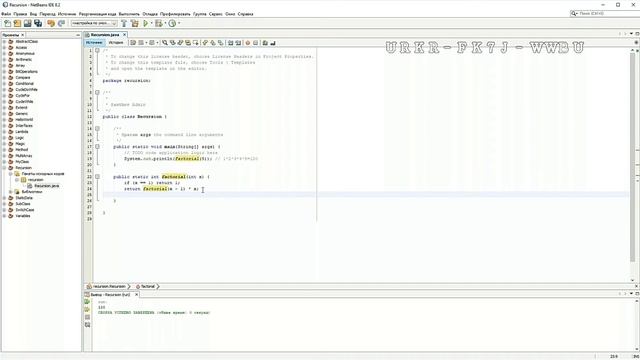The width and height of the screenshot is (640, 360).
Task: Click the Comment lines icon
Action: pos(265,42)
